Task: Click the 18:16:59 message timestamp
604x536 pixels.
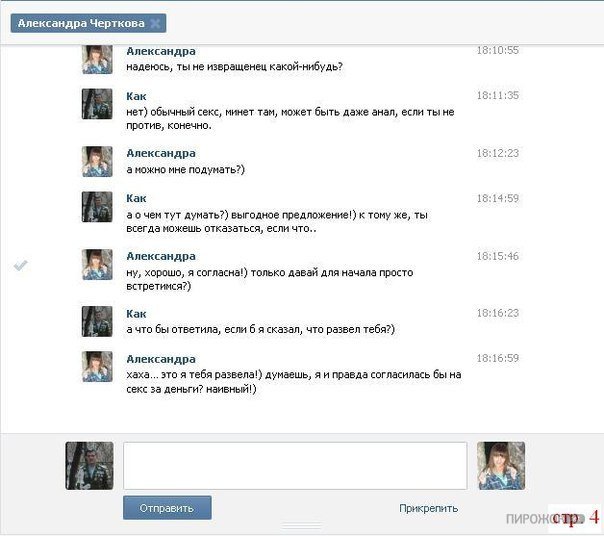Action: (x=498, y=358)
